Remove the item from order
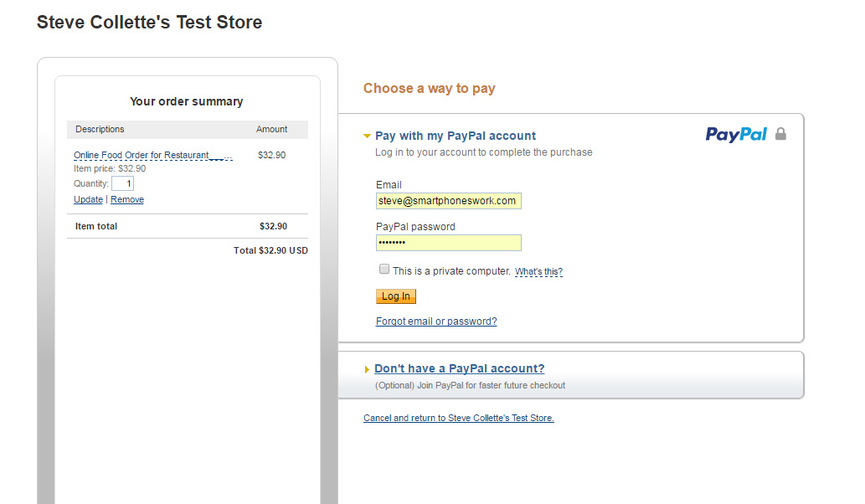The height and width of the screenshot is (504, 865). 127,199
